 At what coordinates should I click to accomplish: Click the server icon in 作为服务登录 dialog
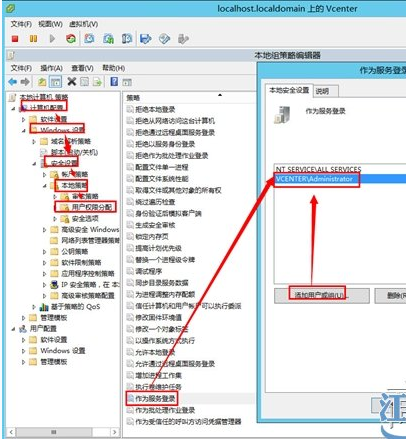pyautogui.click(x=282, y=114)
